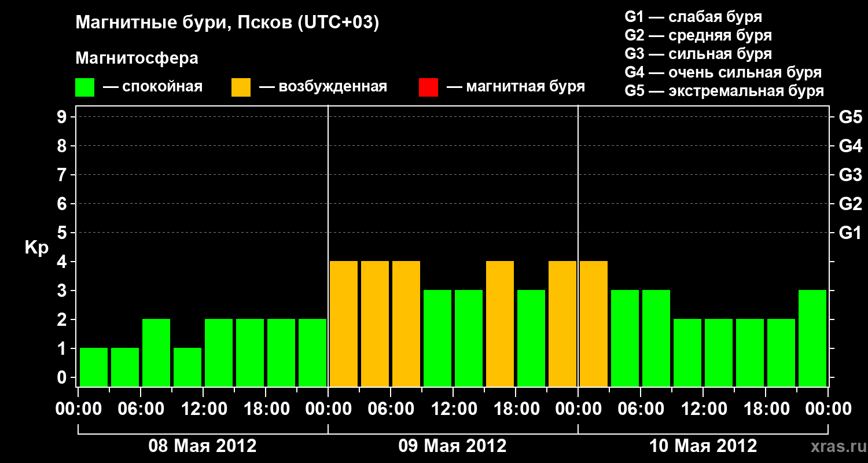Click the last green bar of 10 Мая
The height and width of the screenshot is (463, 868).
click(x=812, y=338)
